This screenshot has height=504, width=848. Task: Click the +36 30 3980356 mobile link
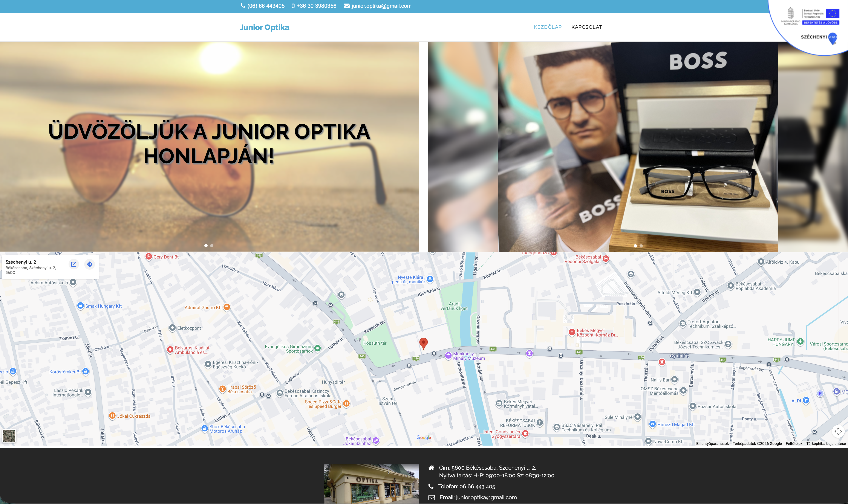316,6
